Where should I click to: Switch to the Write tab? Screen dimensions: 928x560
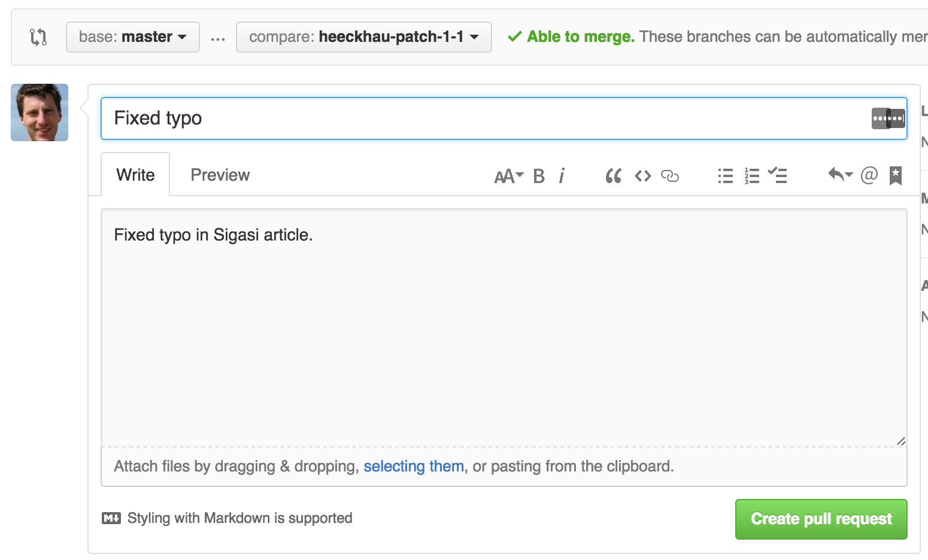click(135, 175)
